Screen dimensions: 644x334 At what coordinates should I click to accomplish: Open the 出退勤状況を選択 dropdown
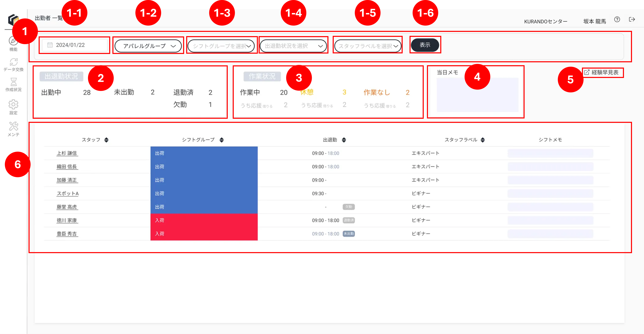(x=293, y=46)
